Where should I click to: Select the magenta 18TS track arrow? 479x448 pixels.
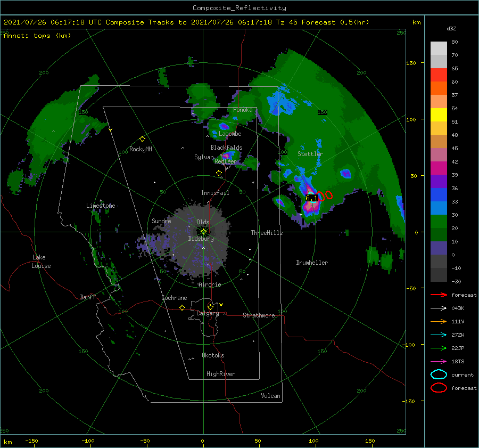439,362
